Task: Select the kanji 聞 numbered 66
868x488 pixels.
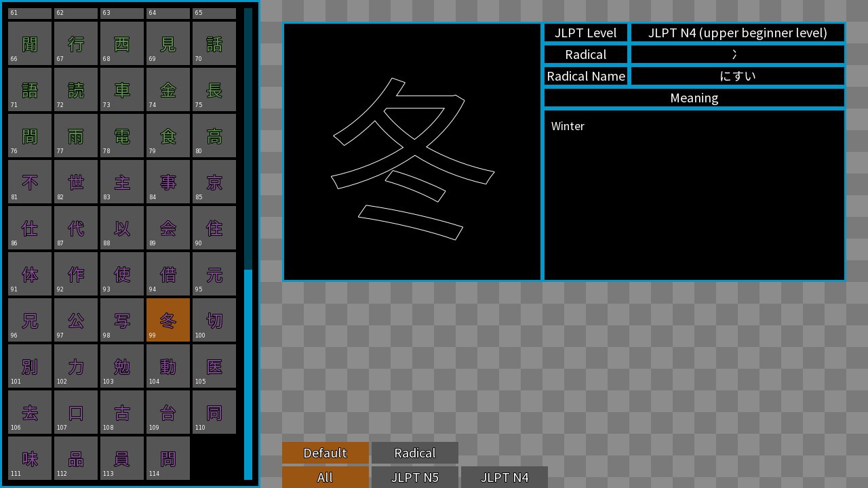Action: [30, 43]
